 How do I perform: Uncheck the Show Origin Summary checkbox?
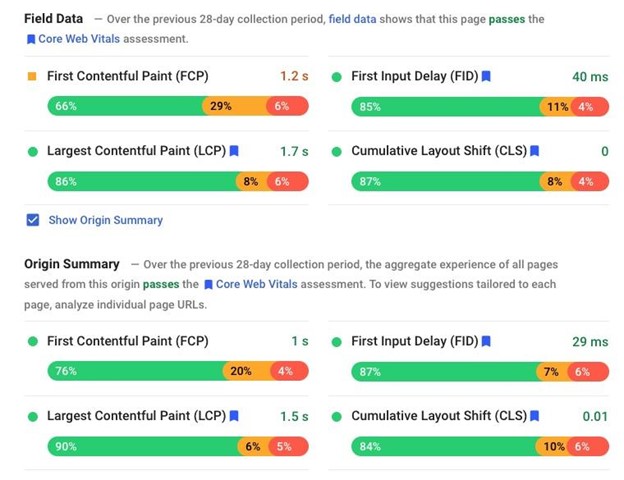[32, 220]
